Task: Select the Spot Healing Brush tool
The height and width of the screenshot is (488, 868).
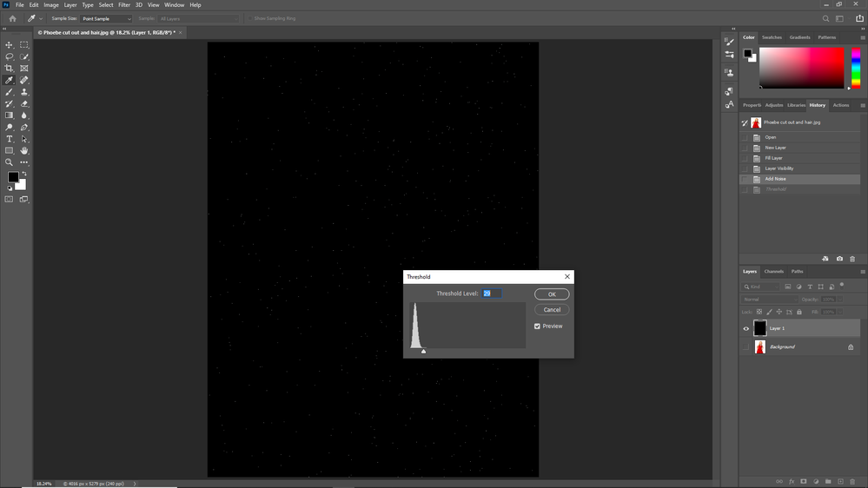Action: pyautogui.click(x=23, y=80)
